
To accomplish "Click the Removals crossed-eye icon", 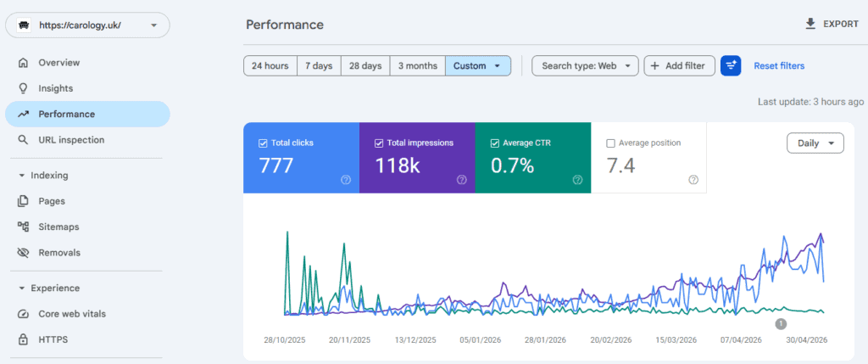I will [x=23, y=253].
